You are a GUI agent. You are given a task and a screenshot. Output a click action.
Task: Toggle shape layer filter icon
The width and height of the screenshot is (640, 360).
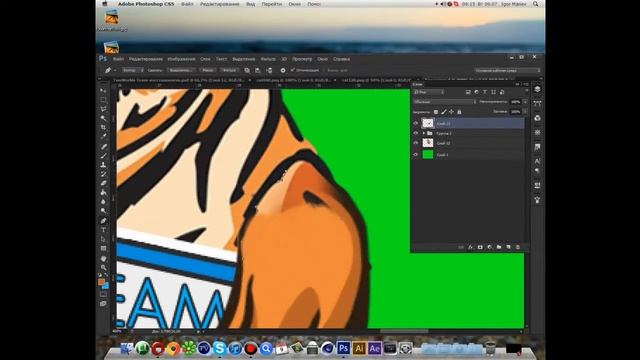pos(493,92)
